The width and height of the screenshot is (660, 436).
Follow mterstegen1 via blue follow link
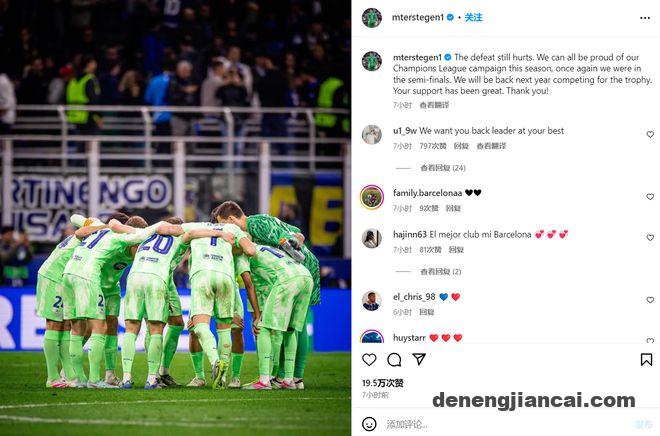coord(474,17)
